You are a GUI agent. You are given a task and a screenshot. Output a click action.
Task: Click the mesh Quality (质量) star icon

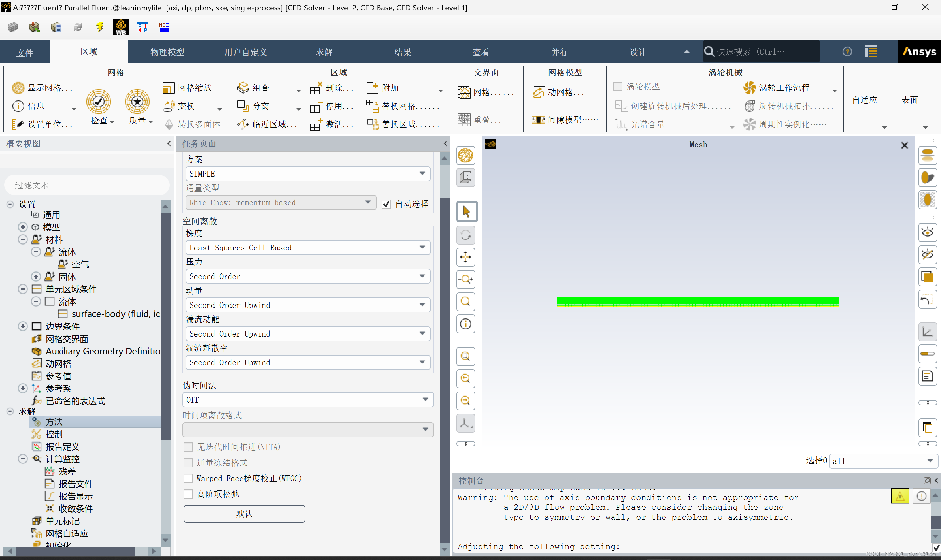point(137,102)
